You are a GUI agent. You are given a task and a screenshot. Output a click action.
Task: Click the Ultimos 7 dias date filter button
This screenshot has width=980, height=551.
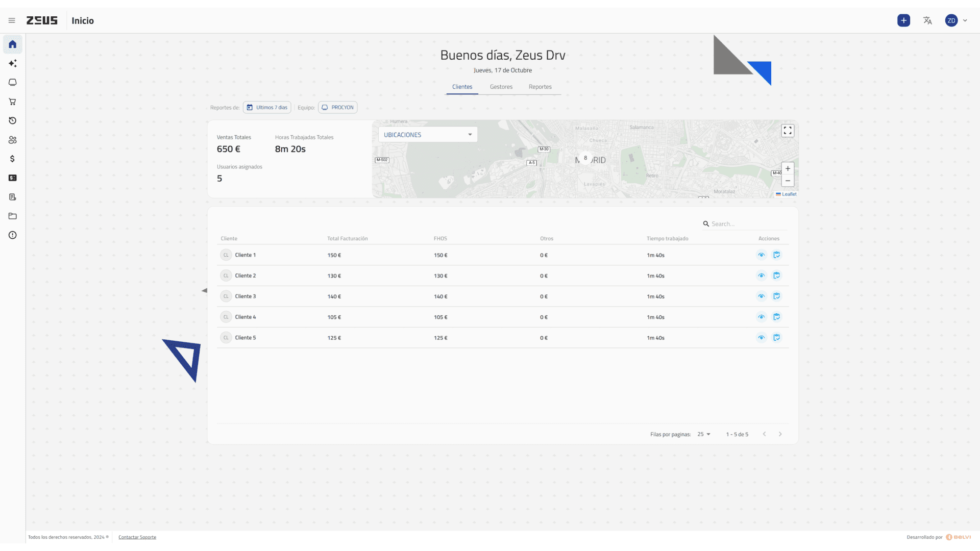(267, 107)
